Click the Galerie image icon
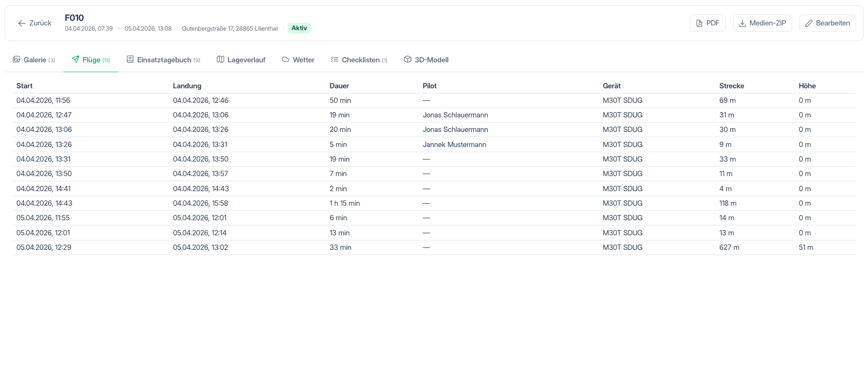 pos(17,59)
